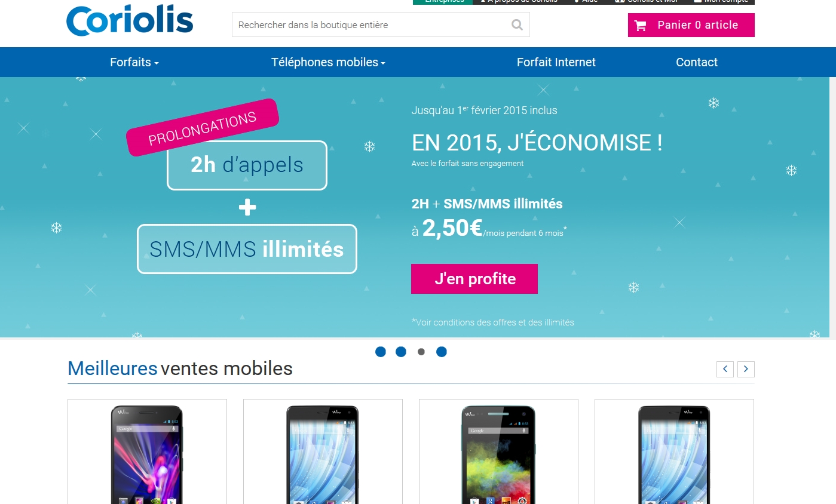Click the J'en profite button
The width and height of the screenshot is (836, 504).
point(474,279)
